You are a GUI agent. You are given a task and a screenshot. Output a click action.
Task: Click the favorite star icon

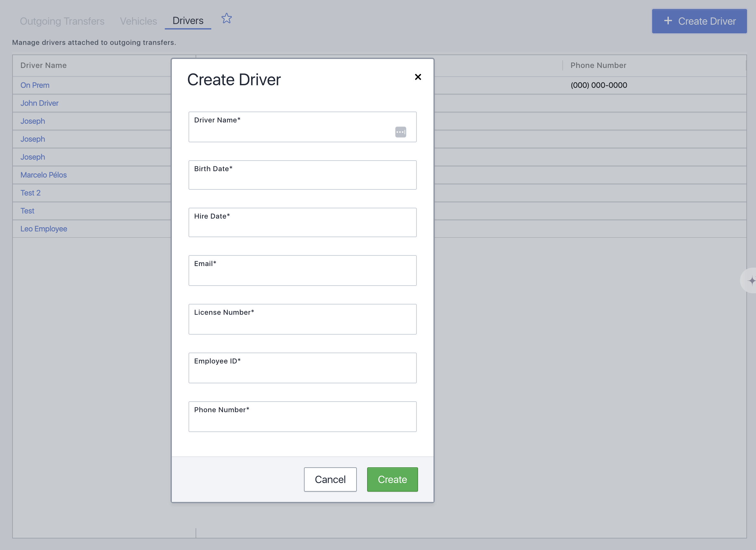227,19
